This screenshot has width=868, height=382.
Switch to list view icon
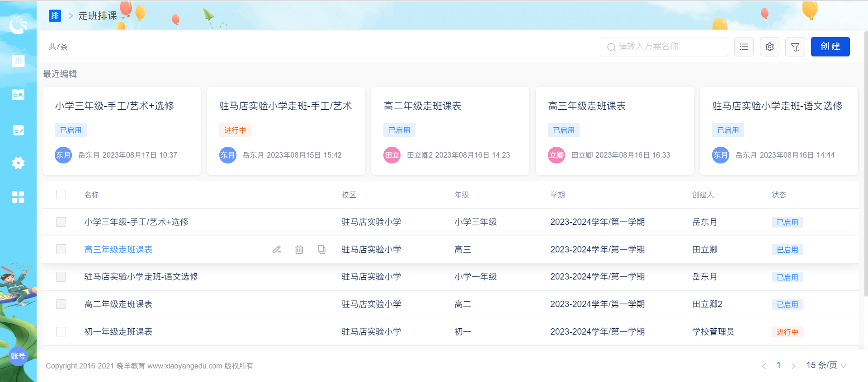tap(744, 47)
